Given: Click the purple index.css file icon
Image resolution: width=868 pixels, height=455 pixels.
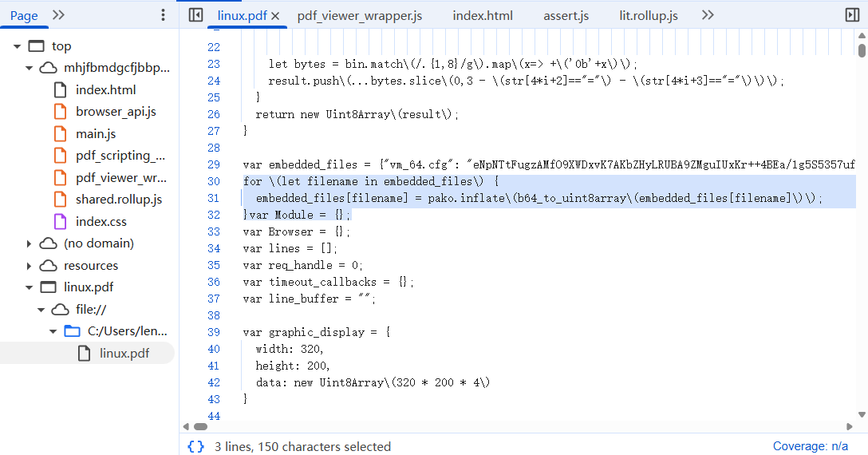Looking at the screenshot, I should 60,222.
